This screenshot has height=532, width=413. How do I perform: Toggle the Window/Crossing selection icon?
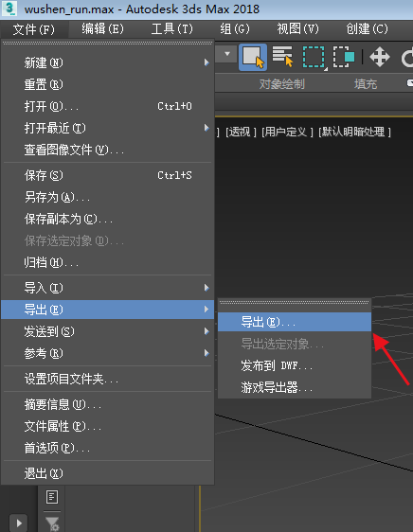click(x=344, y=57)
